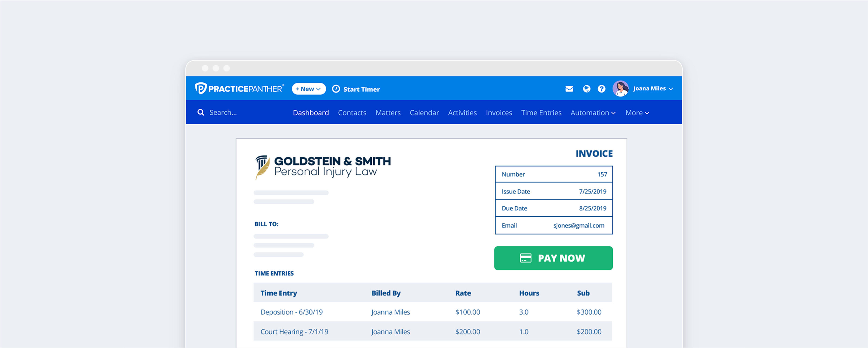The image size is (868, 348).
Task: Click the 3.0 hours cell
Action: [524, 312]
